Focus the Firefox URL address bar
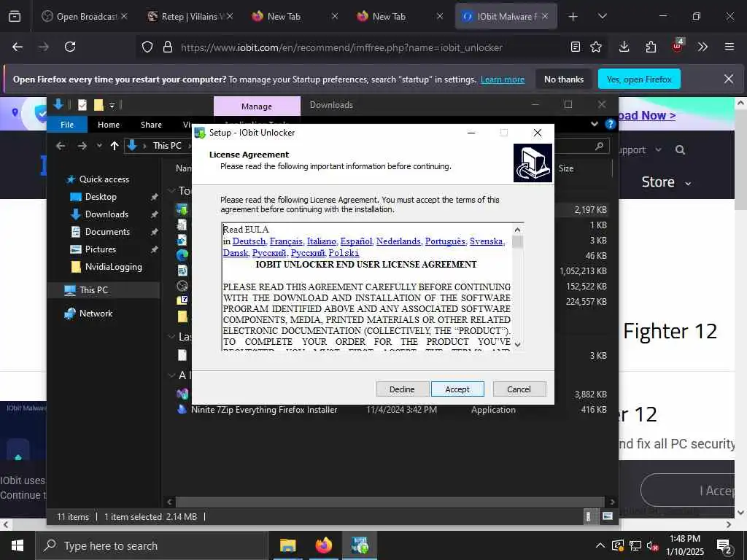This screenshot has width=747, height=560. (341, 47)
